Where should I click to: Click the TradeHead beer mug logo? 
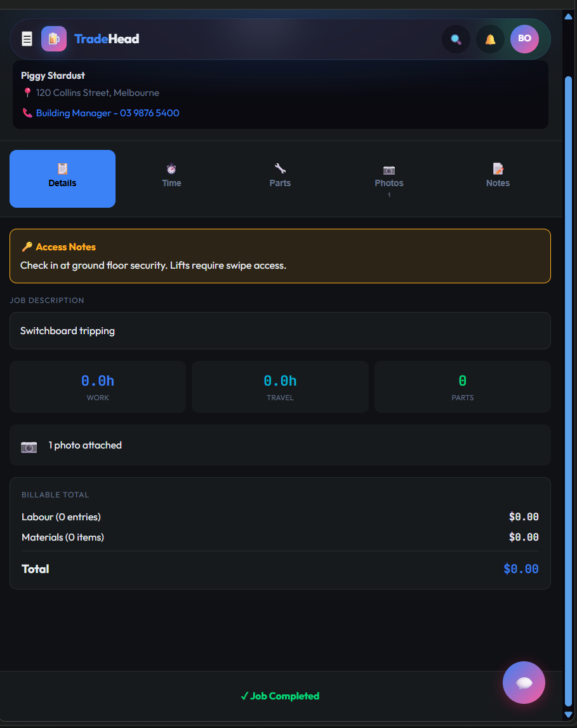tap(54, 39)
